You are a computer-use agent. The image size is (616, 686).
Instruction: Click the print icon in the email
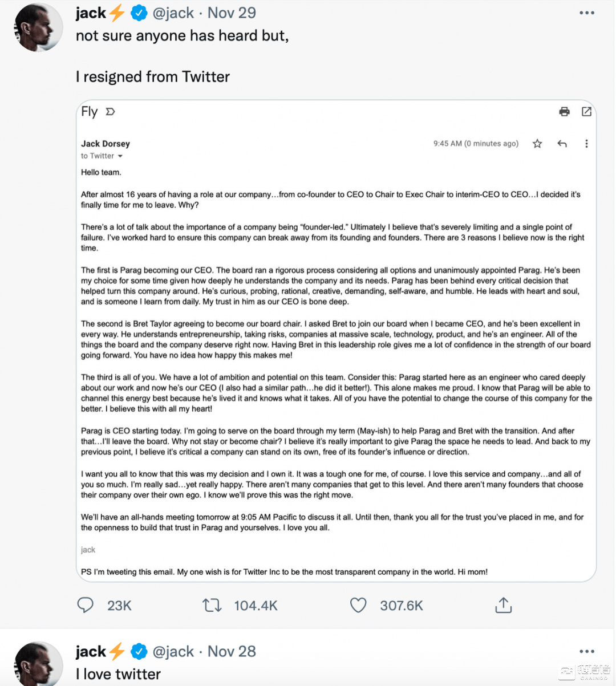(565, 112)
